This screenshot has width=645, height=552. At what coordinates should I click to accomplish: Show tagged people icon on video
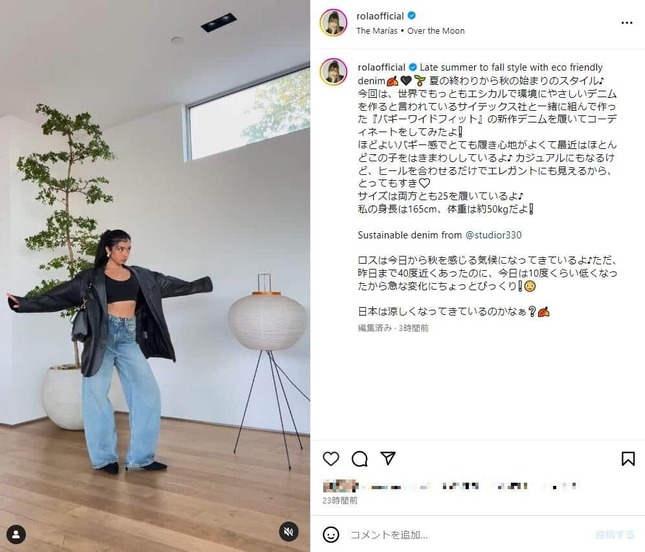click(x=16, y=534)
